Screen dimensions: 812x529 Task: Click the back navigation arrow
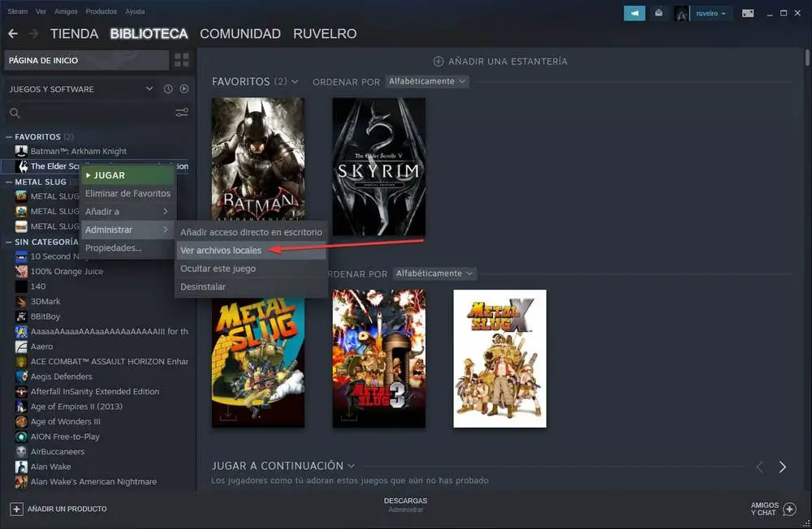[13, 33]
